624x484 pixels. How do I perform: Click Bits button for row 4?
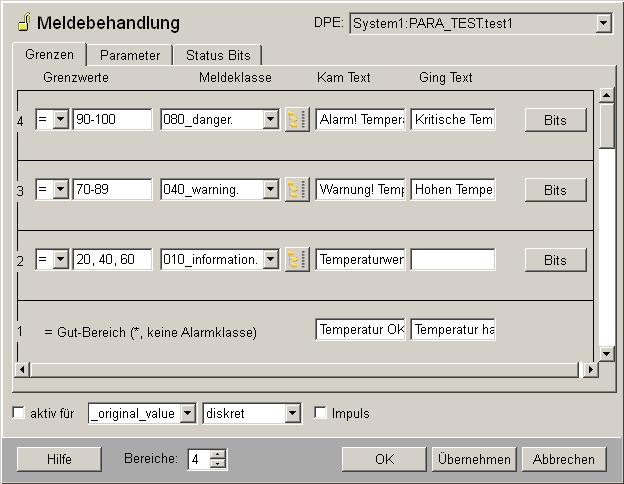pyautogui.click(x=555, y=120)
